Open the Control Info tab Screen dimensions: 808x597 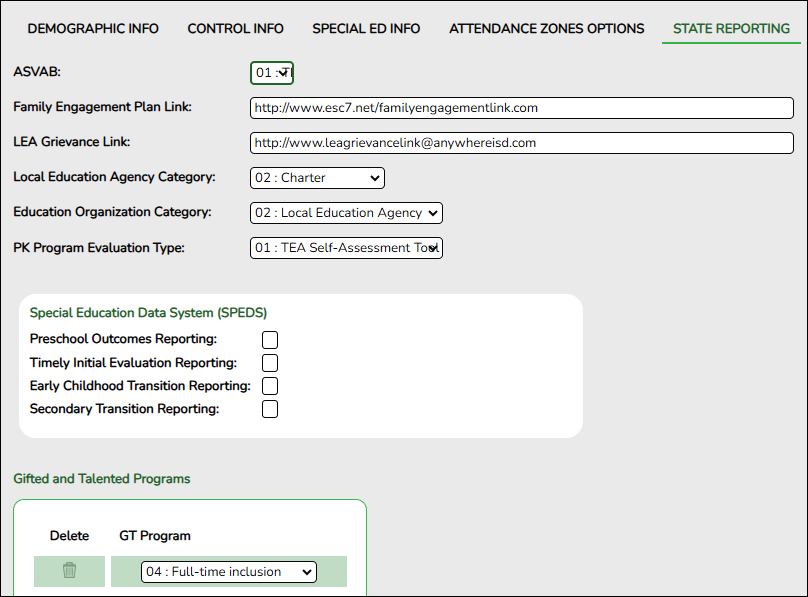pos(236,29)
